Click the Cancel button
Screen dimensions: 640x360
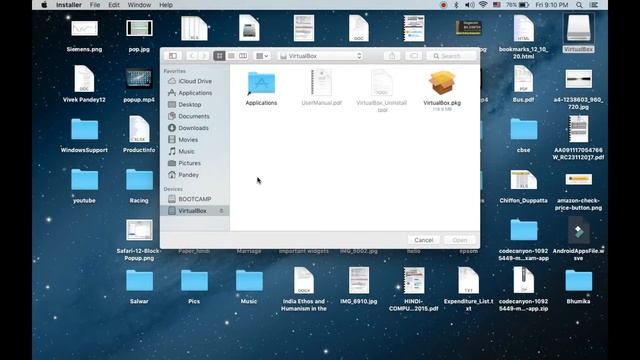tap(424, 240)
